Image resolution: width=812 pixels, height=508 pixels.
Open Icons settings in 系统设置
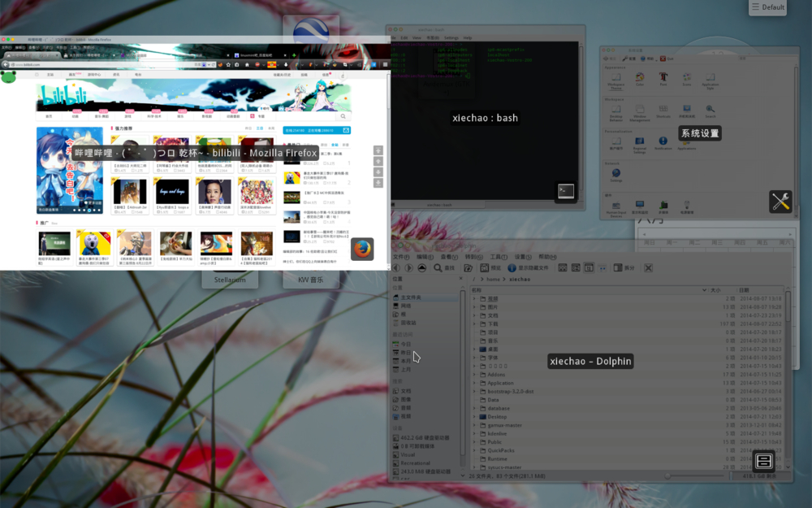(687, 80)
